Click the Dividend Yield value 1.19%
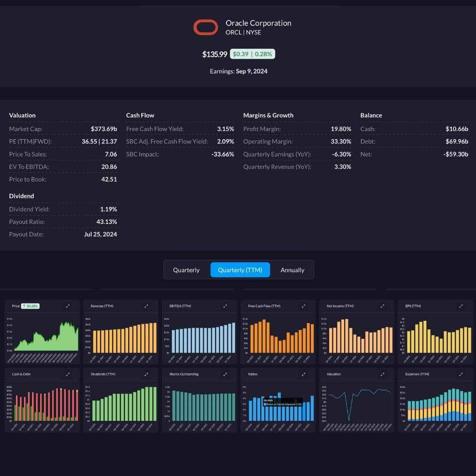The width and height of the screenshot is (476, 476). pos(108,209)
